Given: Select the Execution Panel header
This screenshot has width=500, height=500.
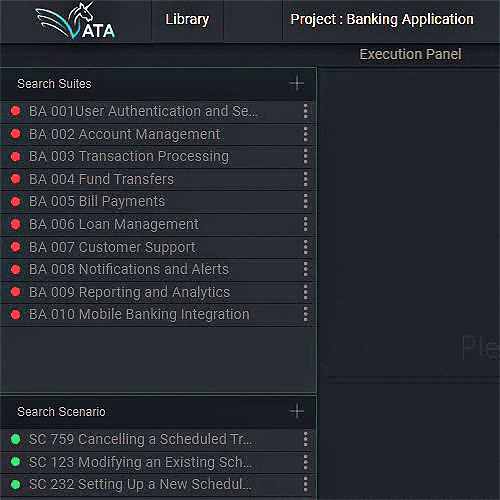Looking at the screenshot, I should click(x=410, y=54).
